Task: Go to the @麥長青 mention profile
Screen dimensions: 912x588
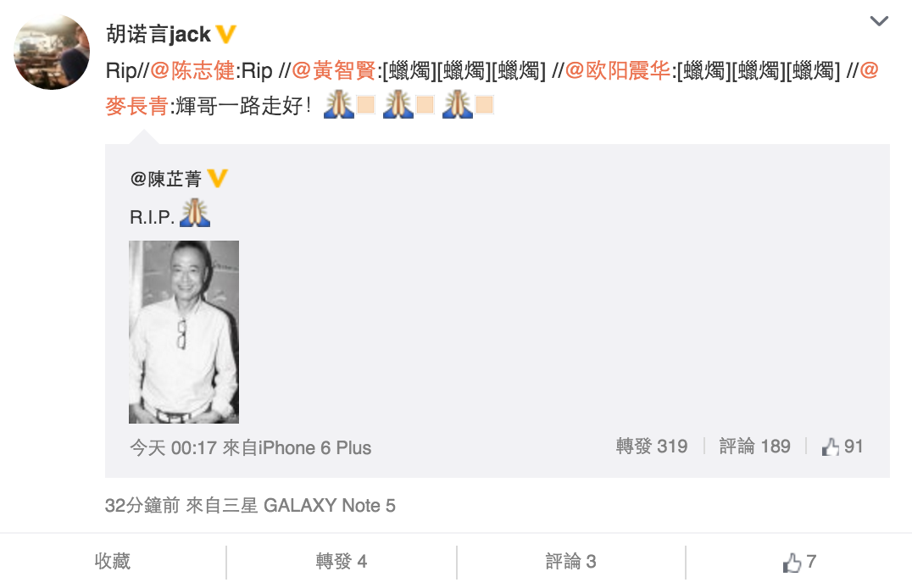Action: click(136, 106)
